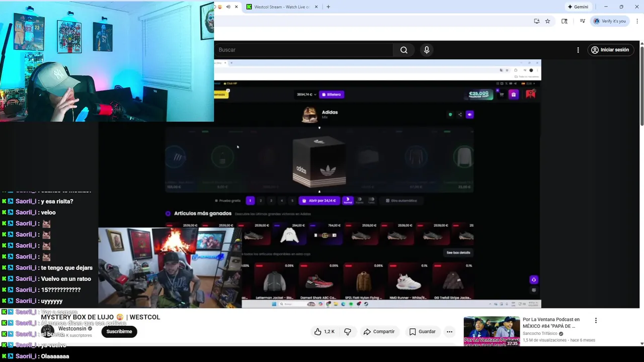
Task: Click the Compartir button
Action: click(x=379, y=332)
